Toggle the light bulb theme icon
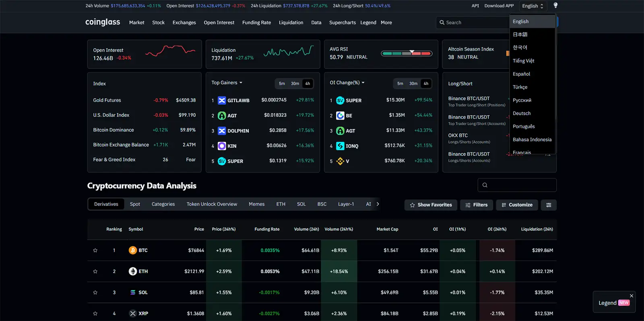 555,5
